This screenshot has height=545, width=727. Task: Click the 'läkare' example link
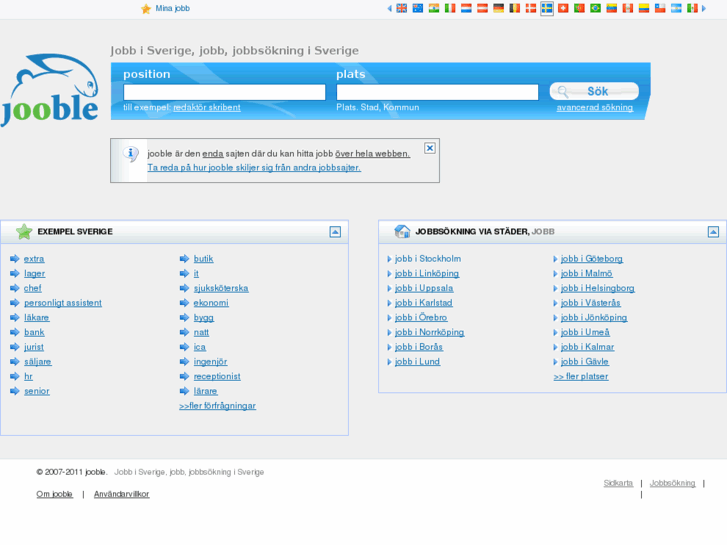pos(37,318)
